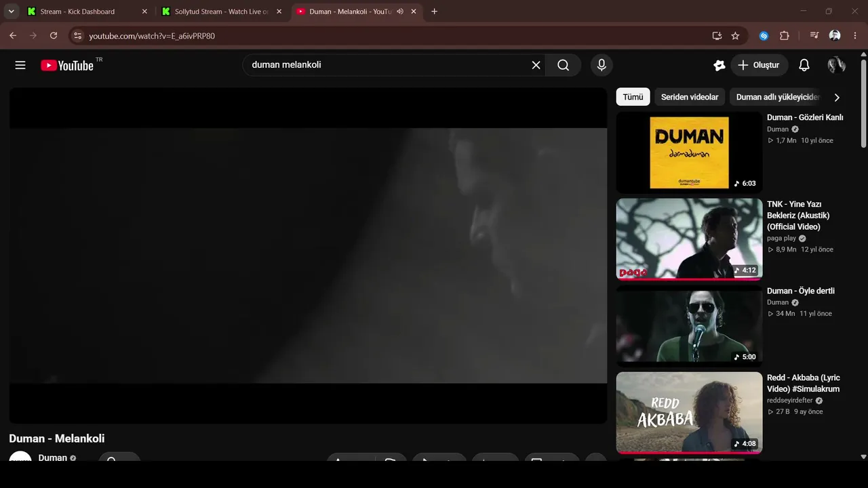Image resolution: width=868 pixels, height=488 pixels.
Task: Start voice search with the microphone
Action: (x=601, y=65)
